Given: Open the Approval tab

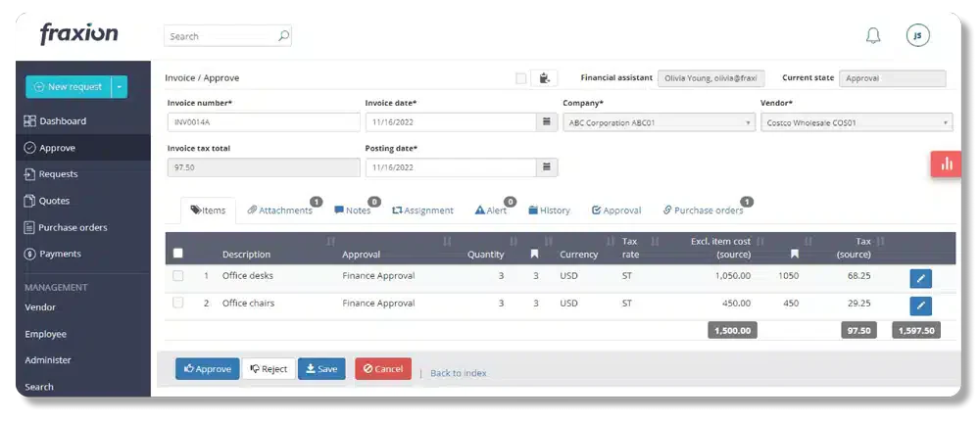Looking at the screenshot, I should [616, 211].
